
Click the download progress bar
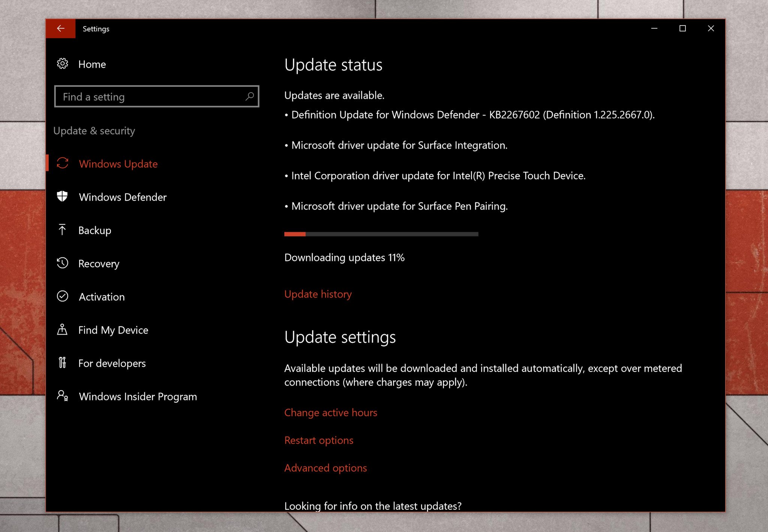381,234
